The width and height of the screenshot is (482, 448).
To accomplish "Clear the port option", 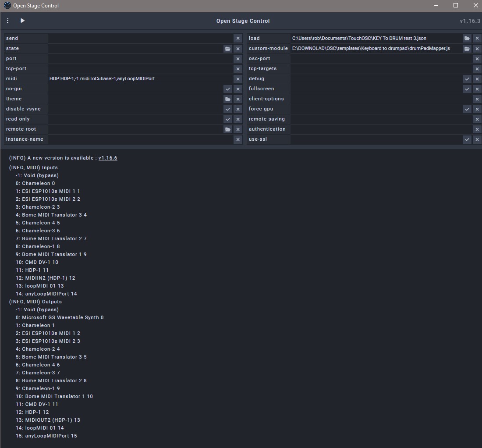I will pos(237,59).
